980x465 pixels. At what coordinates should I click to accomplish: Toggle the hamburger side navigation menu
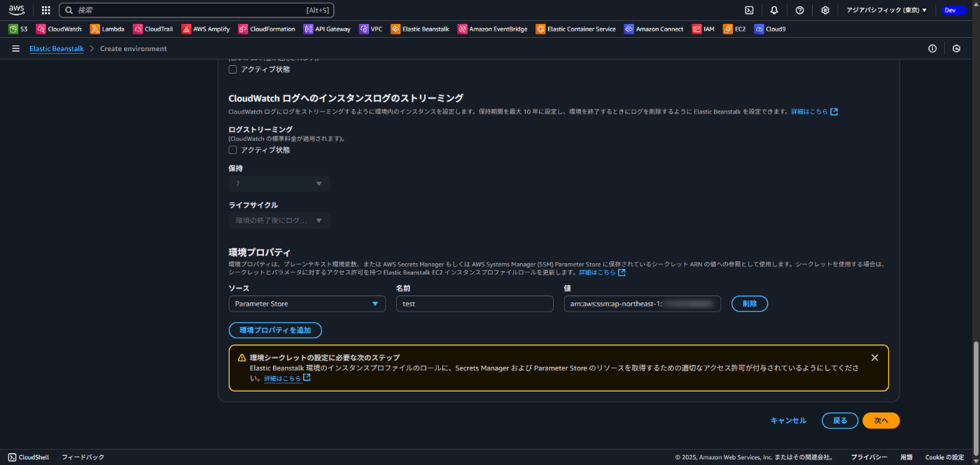point(15,48)
